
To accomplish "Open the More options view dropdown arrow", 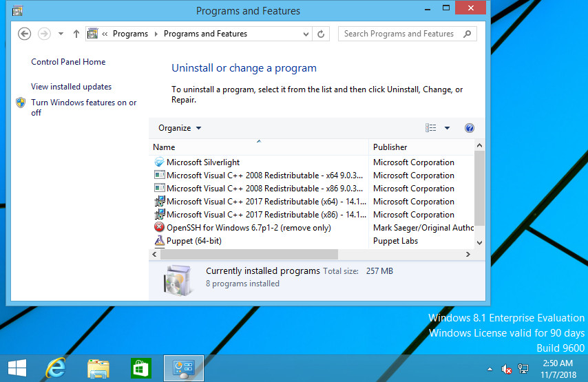I will pos(447,128).
